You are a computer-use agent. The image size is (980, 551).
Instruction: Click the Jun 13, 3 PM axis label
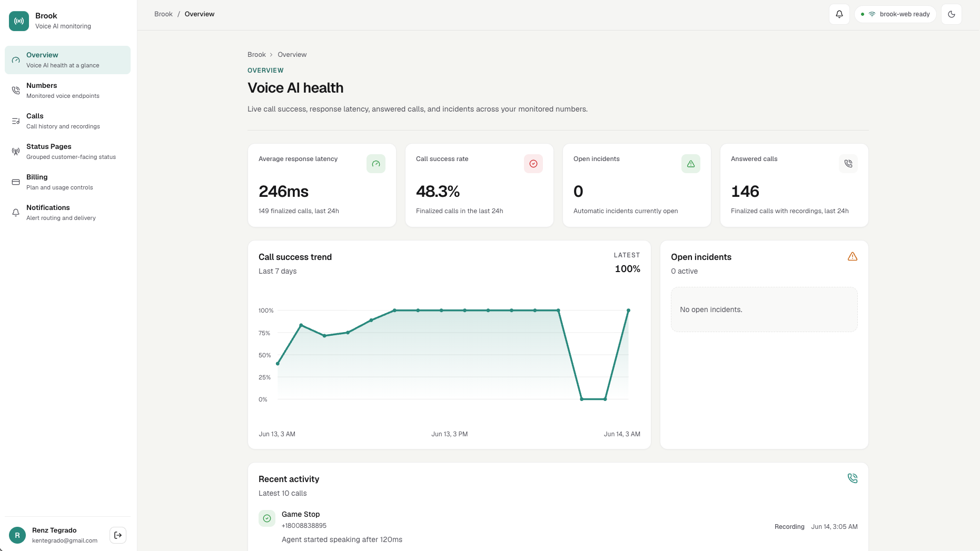449,434
